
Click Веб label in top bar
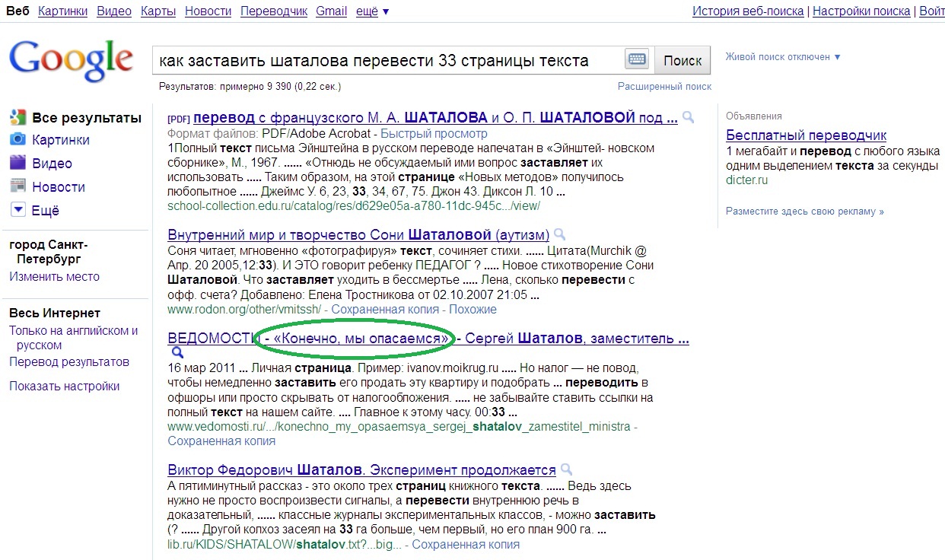click(x=17, y=11)
